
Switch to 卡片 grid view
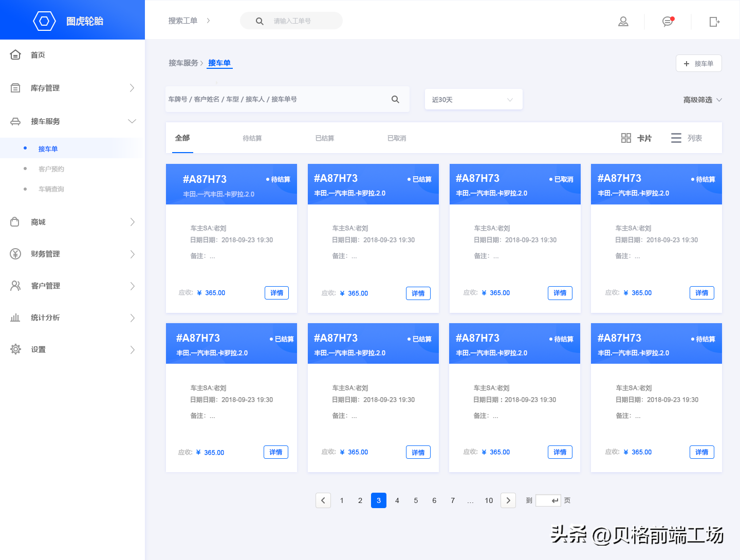636,138
